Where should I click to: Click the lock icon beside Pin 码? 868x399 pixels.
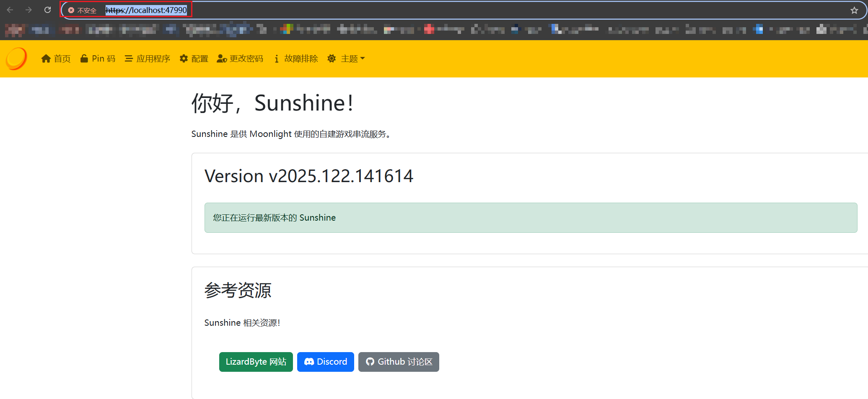click(x=84, y=59)
